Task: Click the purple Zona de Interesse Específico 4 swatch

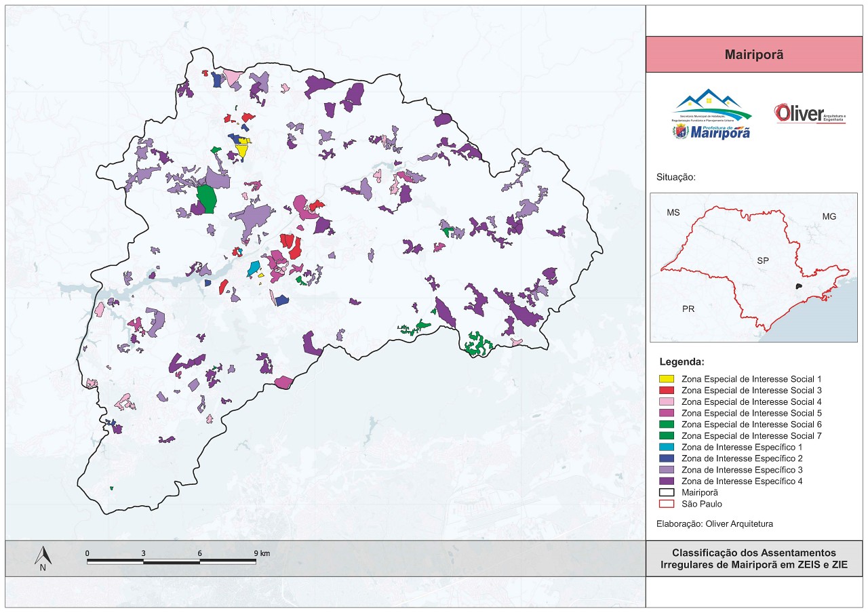Action: click(x=667, y=481)
